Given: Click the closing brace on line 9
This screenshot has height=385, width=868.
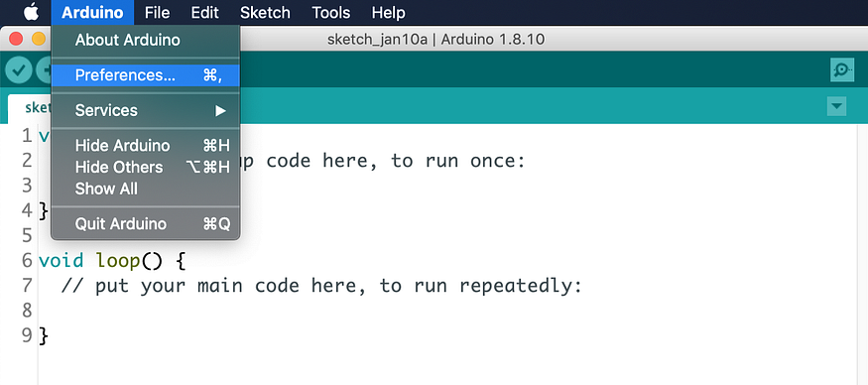Looking at the screenshot, I should click(x=45, y=335).
